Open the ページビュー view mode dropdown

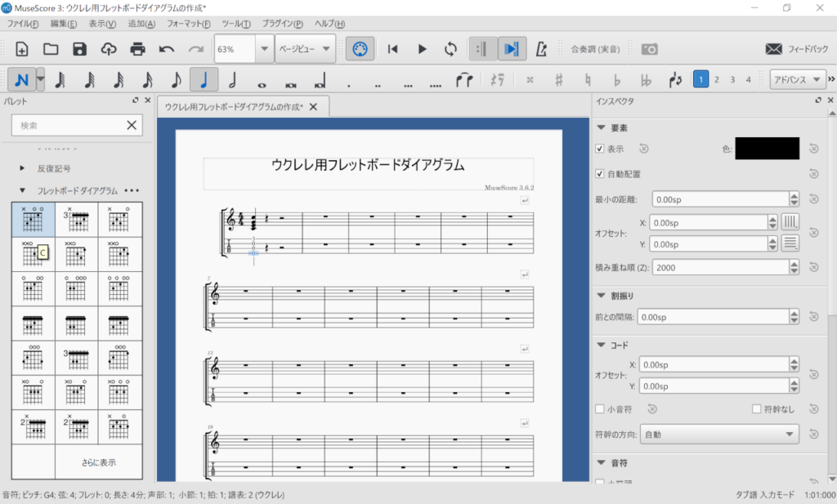(306, 49)
